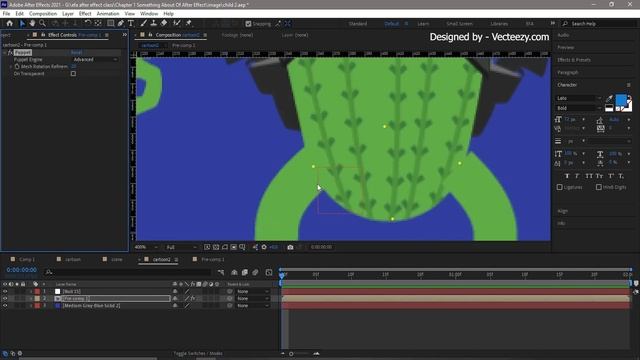This screenshot has width=640, height=360.
Task: Click the All Caps TT icon
Action: tap(589, 176)
